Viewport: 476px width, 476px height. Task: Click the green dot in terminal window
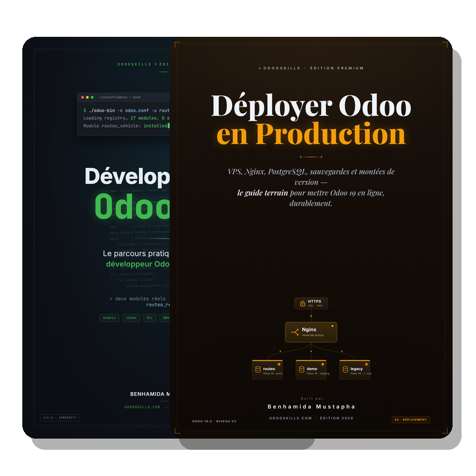[x=92, y=97]
